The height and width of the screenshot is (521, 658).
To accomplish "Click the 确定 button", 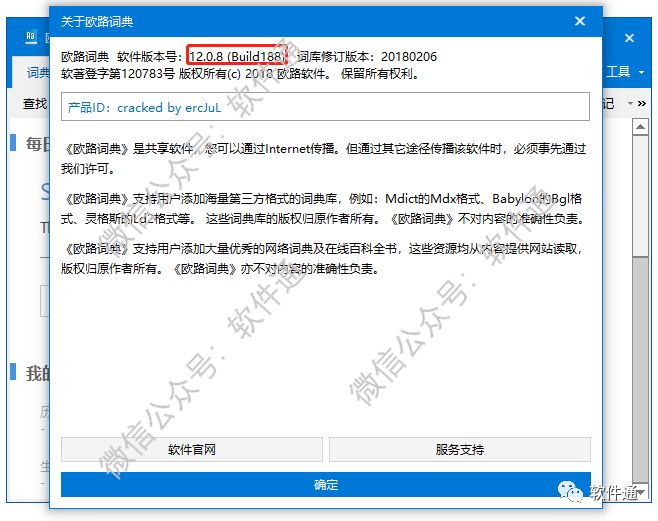I will point(326,485).
